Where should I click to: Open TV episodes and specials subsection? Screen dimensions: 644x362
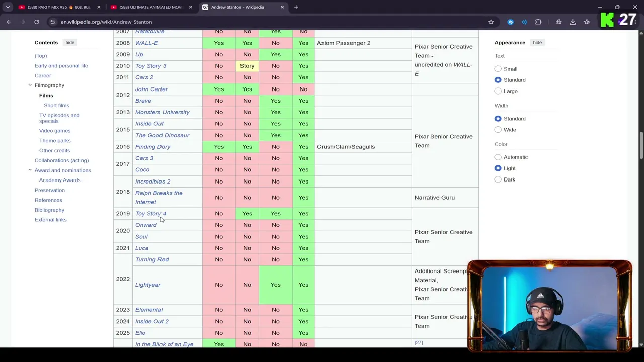coord(59,118)
